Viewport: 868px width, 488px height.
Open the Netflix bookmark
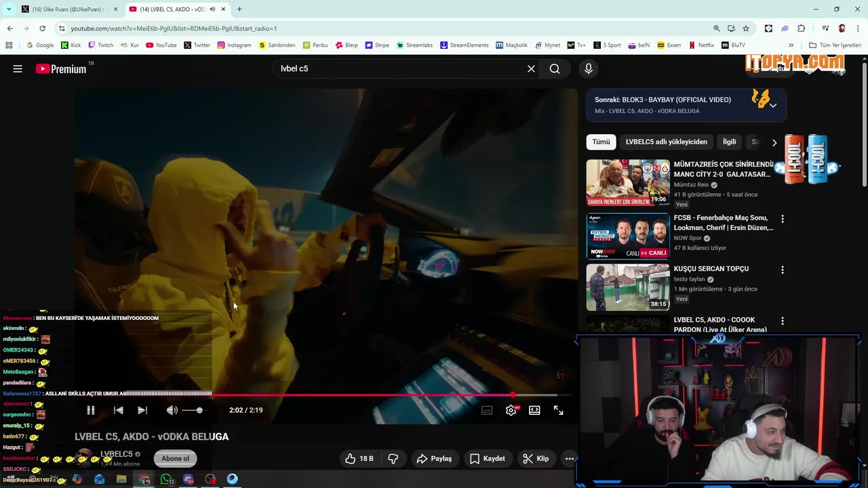701,45
